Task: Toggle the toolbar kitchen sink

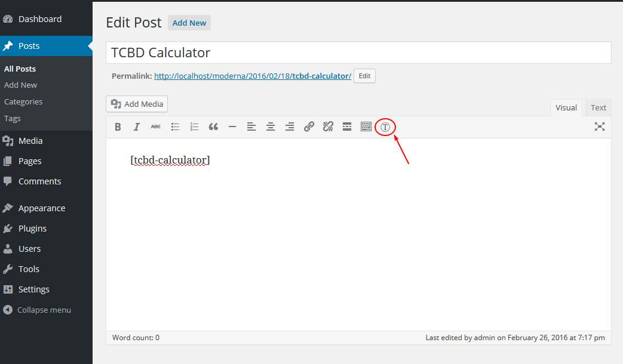Action: (366, 127)
